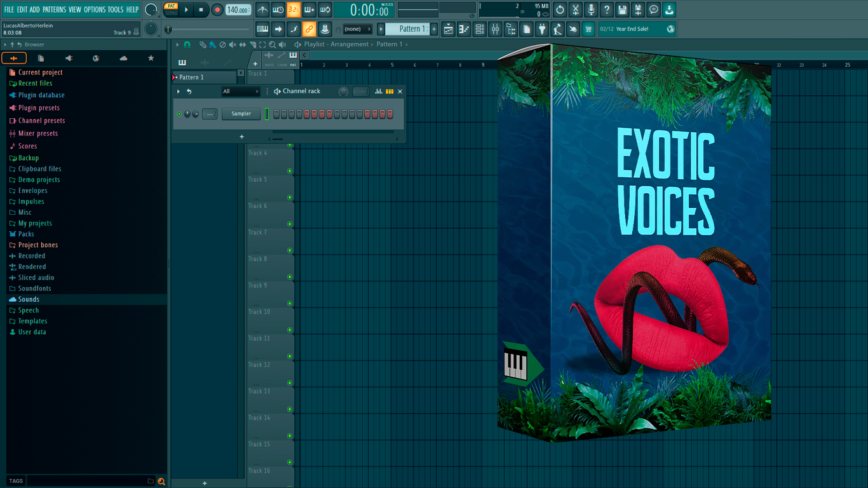The image size is (868, 488).
Task: Expand the Soundfonts folder
Action: point(30,288)
